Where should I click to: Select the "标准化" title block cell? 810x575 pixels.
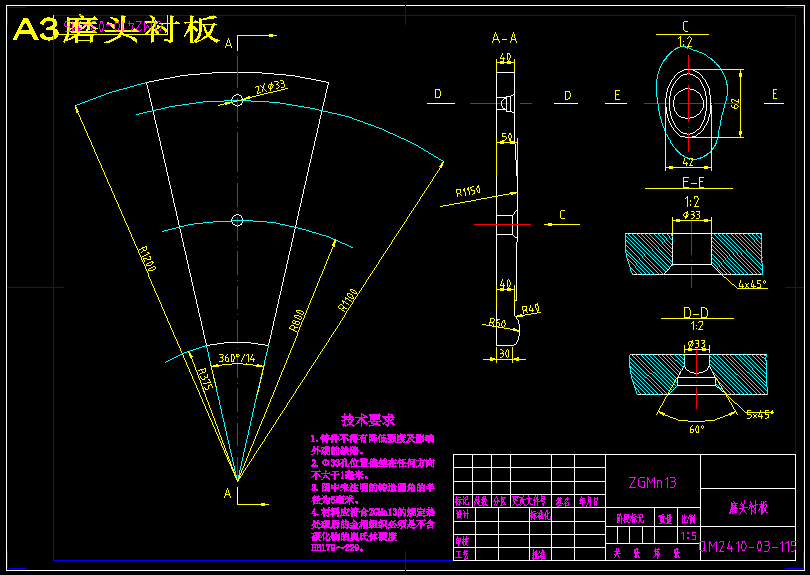(540, 515)
